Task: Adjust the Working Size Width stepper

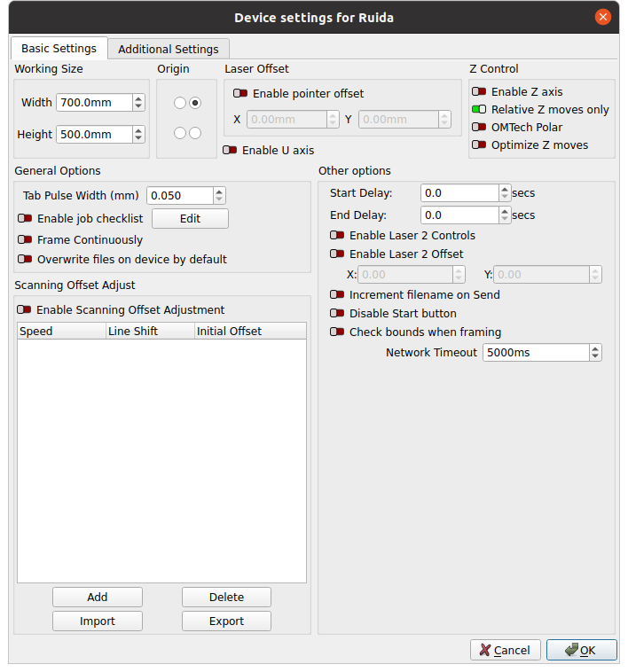Action: [138, 103]
